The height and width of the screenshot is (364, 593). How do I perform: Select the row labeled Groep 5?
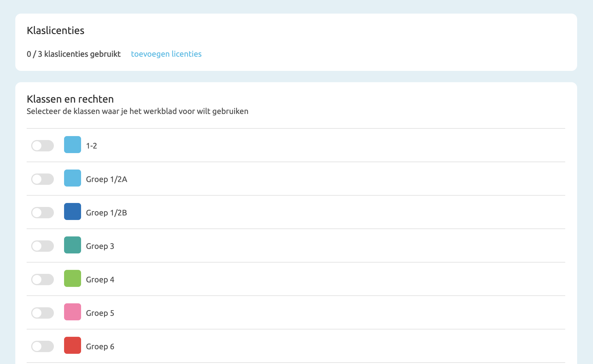(x=100, y=313)
